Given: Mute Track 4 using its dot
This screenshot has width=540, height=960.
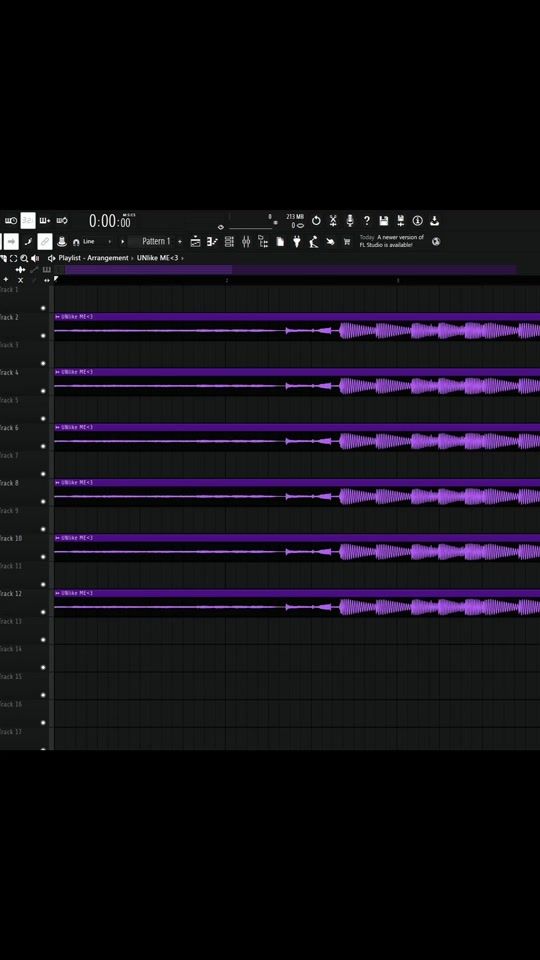Looking at the screenshot, I should tap(43, 391).
